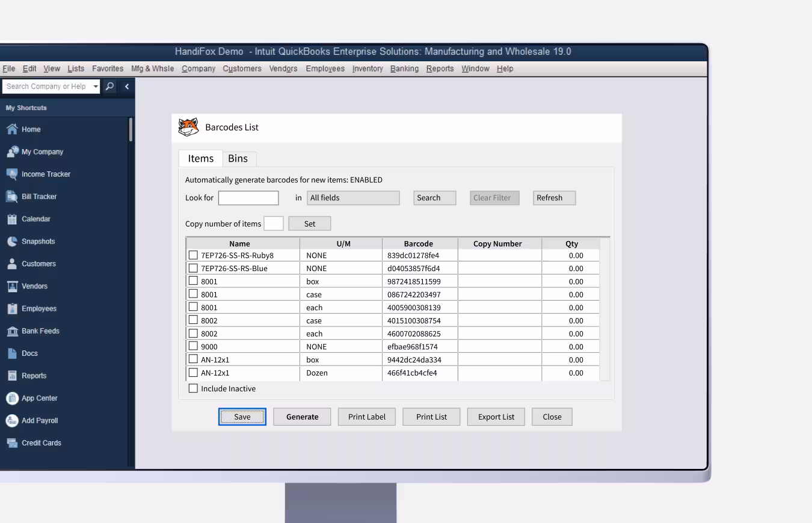Open the Customers shortcut icon
Viewport: 812px width, 523px height.
pos(12,264)
